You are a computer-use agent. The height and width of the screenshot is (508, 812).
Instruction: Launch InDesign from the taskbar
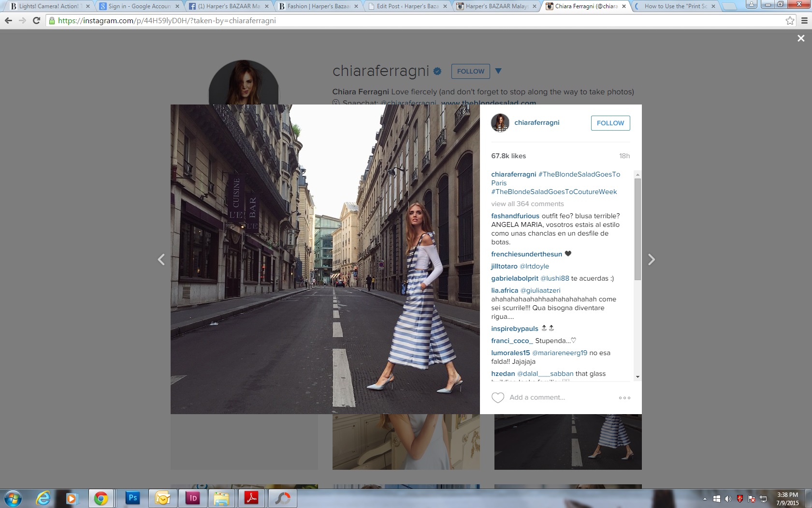point(192,498)
